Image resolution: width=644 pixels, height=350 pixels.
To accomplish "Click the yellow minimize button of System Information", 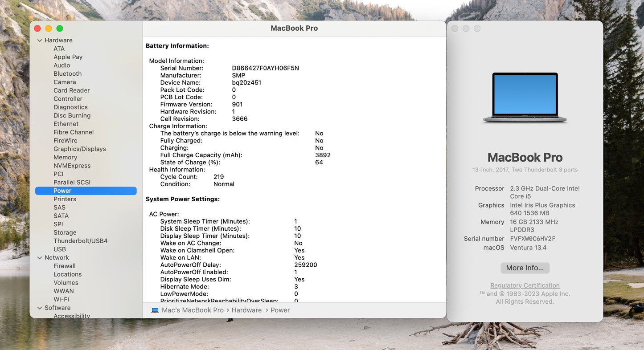I will pyautogui.click(x=49, y=28).
